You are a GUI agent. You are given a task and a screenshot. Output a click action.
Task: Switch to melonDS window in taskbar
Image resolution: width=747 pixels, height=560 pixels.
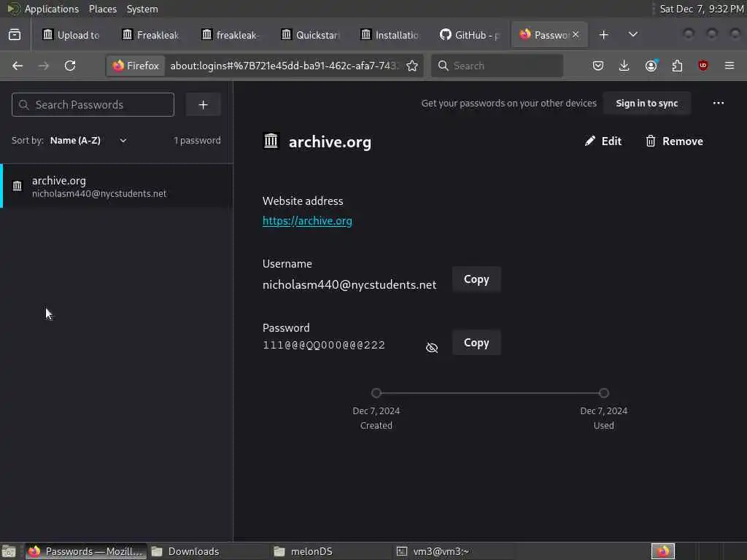click(332, 551)
